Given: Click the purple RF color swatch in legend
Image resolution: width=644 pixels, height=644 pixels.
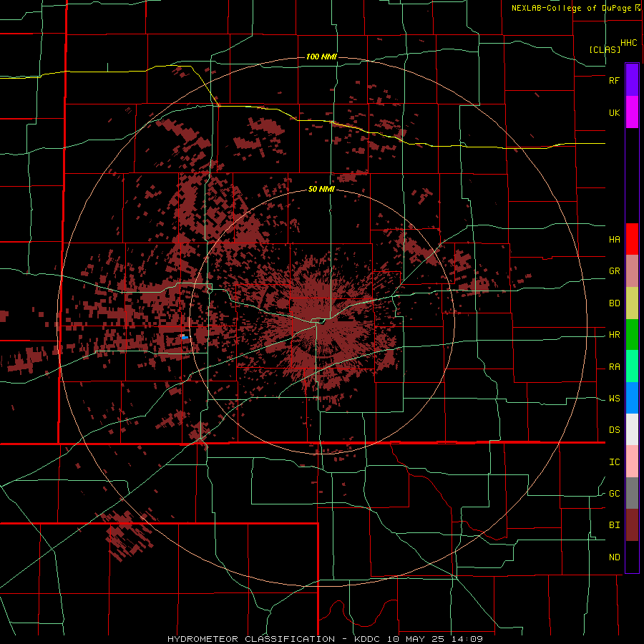Looking at the screenshot, I should pyautogui.click(x=632, y=80).
